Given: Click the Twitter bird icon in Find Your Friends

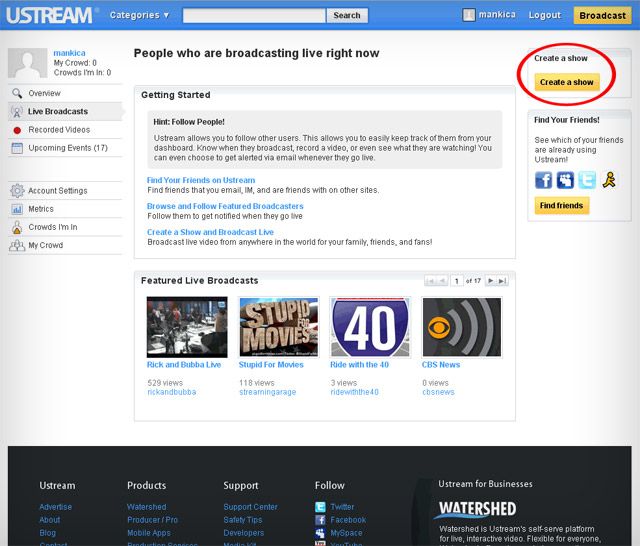Looking at the screenshot, I should click(x=586, y=180).
